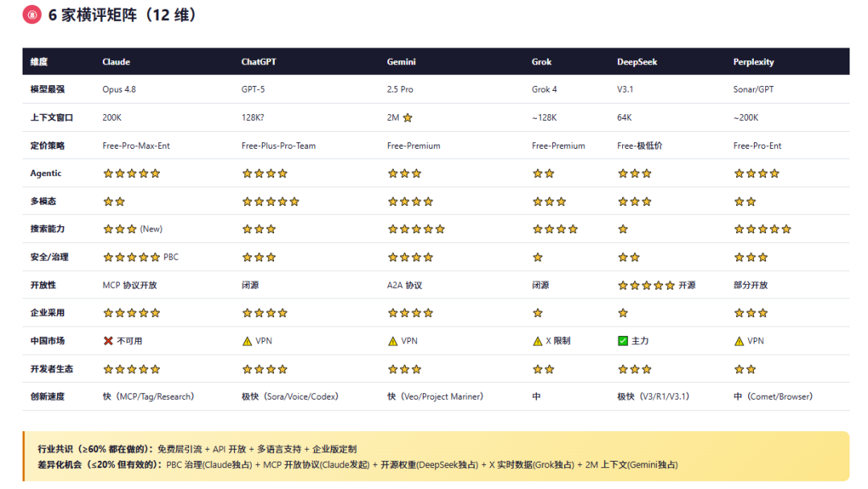Click the '不可用' text in the Claude column
This screenshot has height=489, width=868.
coord(129,341)
